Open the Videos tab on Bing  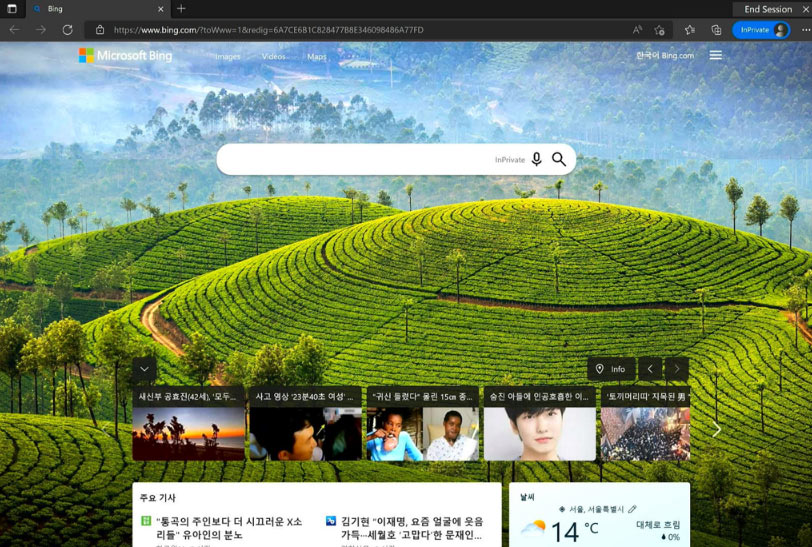click(274, 57)
